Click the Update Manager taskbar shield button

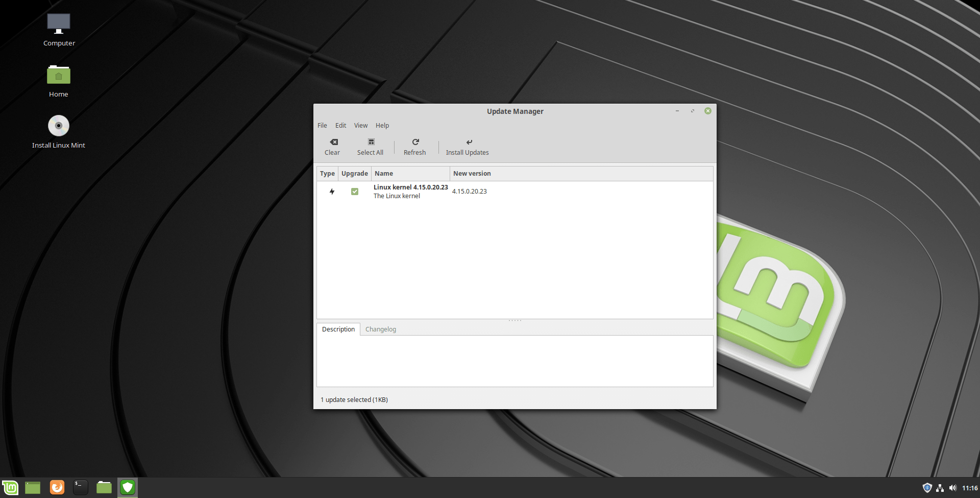click(128, 488)
